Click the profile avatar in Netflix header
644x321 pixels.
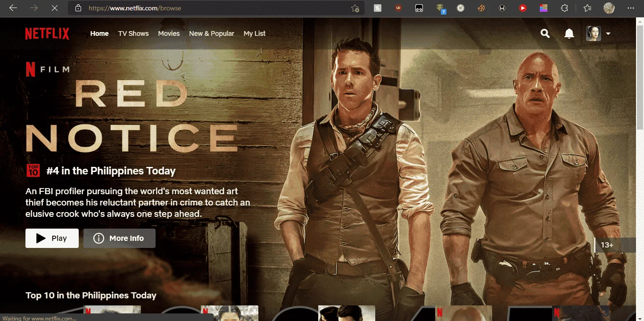pyautogui.click(x=594, y=33)
